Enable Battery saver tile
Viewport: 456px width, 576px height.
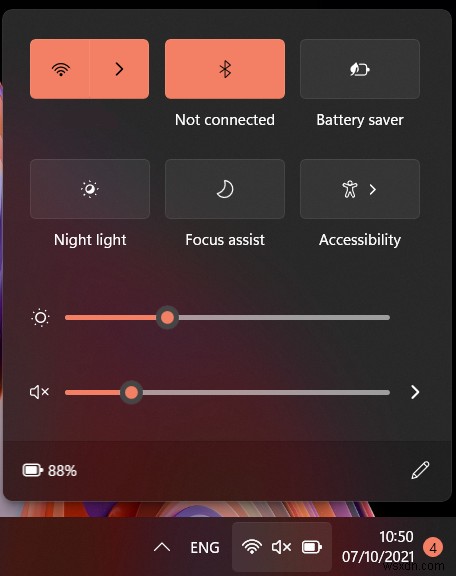[x=360, y=69]
